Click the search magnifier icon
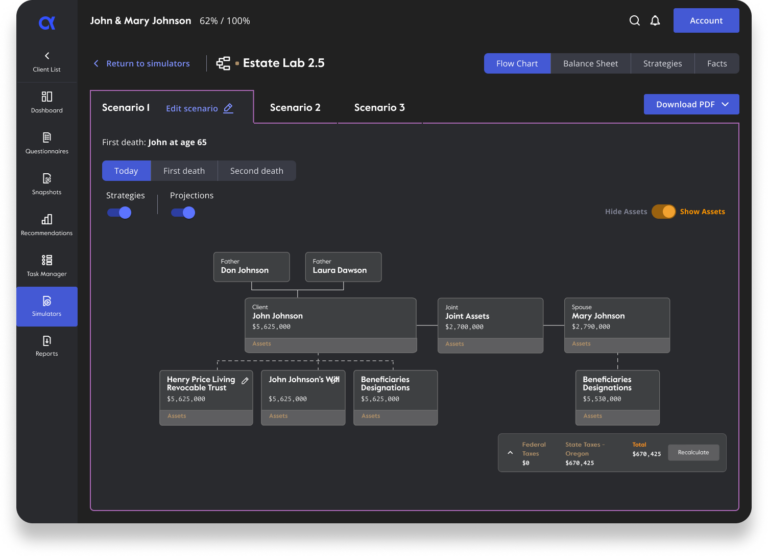 tap(634, 21)
